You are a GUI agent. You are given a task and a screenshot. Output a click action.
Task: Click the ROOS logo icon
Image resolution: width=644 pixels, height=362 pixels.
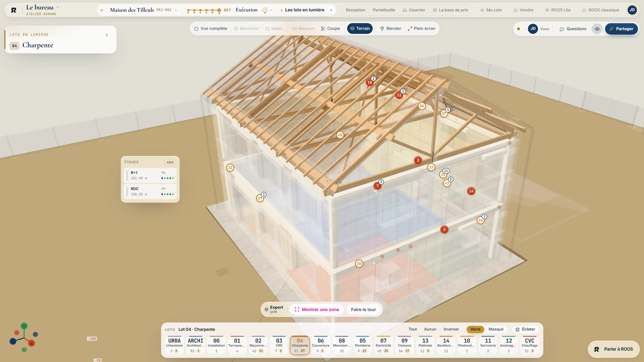point(14,10)
